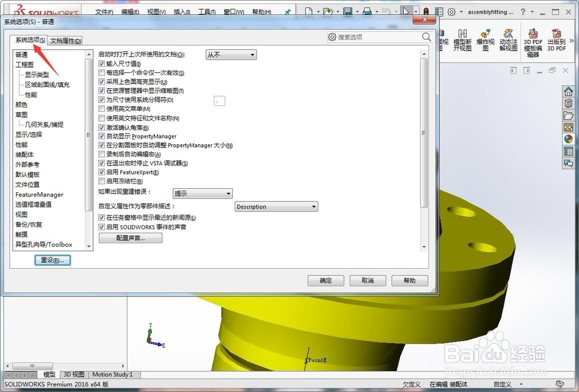Expand the Options gear dropdown arrow
Screen dimensions: 579x392
(x=461, y=12)
